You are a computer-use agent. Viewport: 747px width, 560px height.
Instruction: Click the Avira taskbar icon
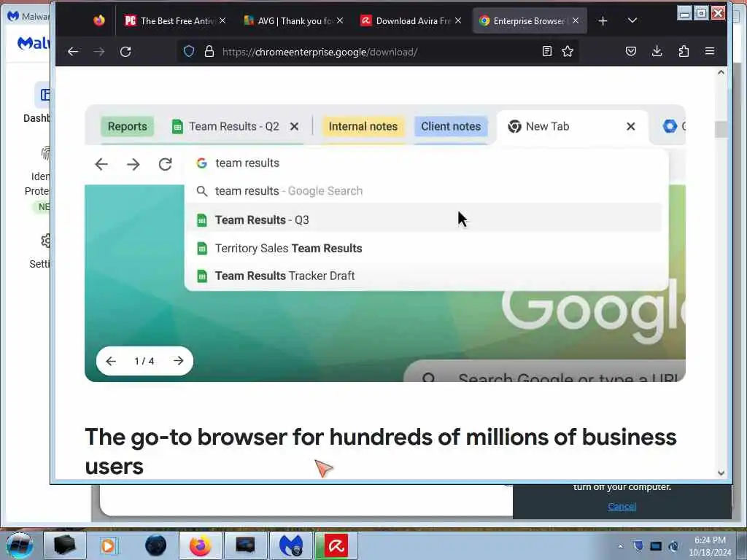tap(336, 545)
